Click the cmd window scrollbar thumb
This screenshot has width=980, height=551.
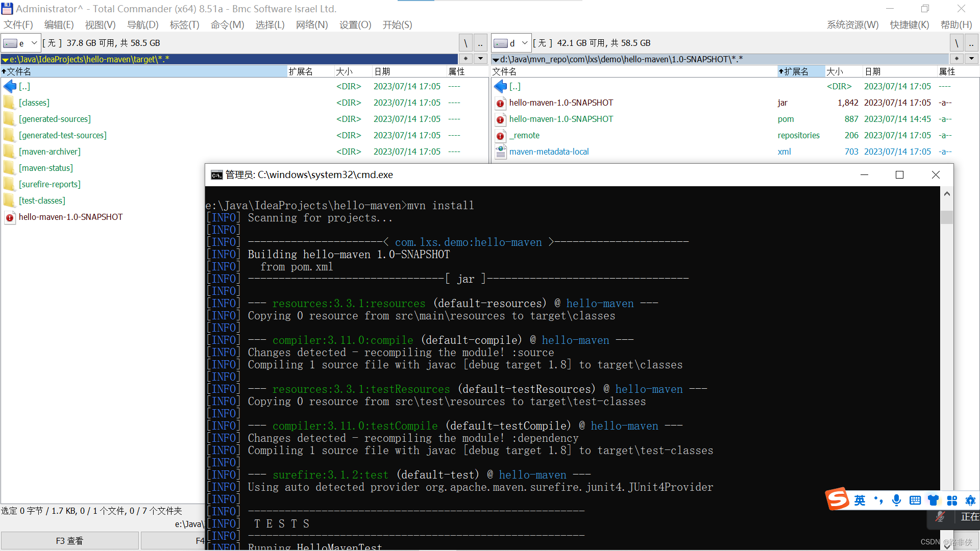(947, 217)
